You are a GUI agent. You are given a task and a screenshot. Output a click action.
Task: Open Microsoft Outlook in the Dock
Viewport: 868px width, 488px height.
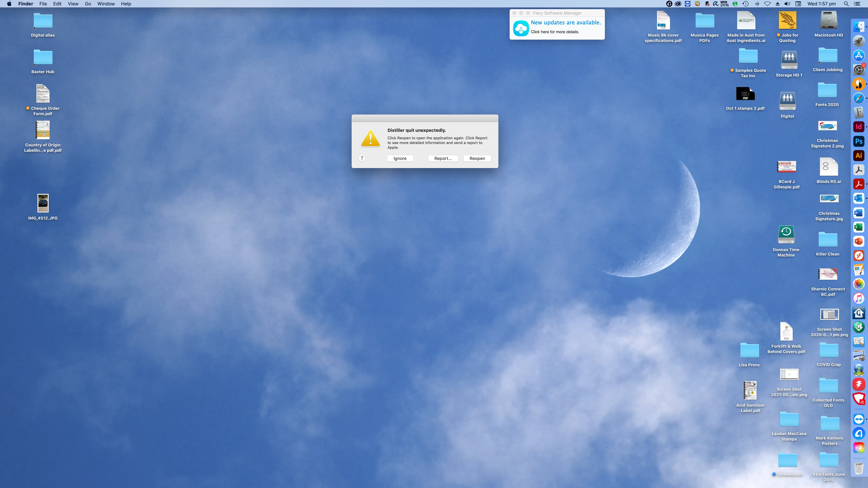tap(859, 198)
